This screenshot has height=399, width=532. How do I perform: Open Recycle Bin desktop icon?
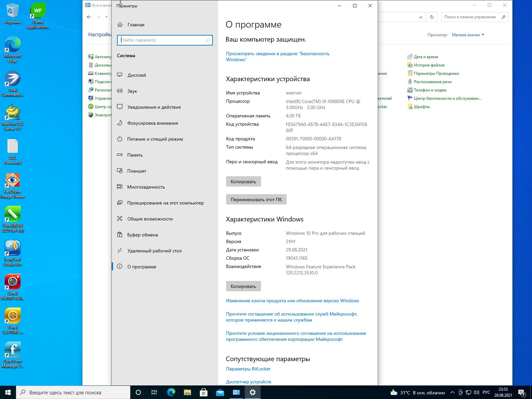(x=13, y=14)
